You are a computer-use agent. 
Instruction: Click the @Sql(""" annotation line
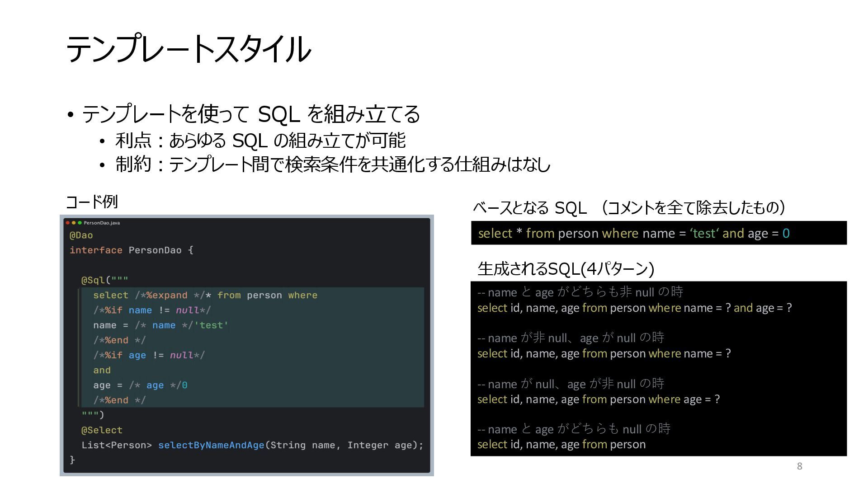point(104,280)
